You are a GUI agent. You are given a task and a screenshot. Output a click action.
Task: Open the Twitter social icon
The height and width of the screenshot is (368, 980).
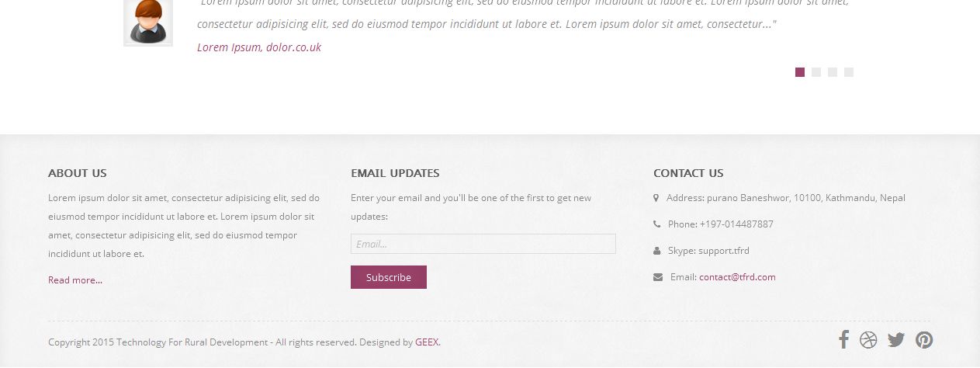896,340
